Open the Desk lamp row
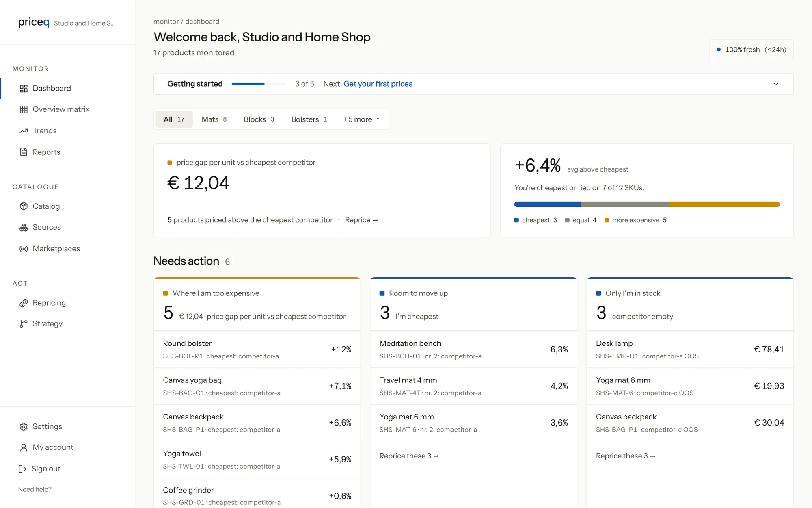 [x=690, y=350]
